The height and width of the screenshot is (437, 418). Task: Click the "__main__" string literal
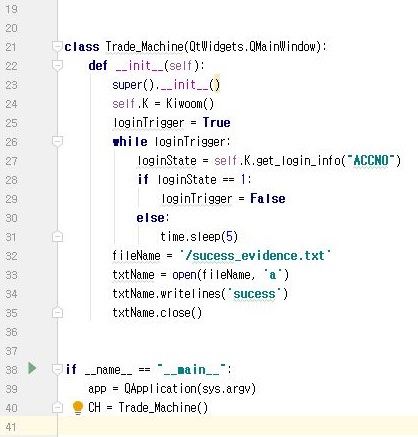click(192, 370)
